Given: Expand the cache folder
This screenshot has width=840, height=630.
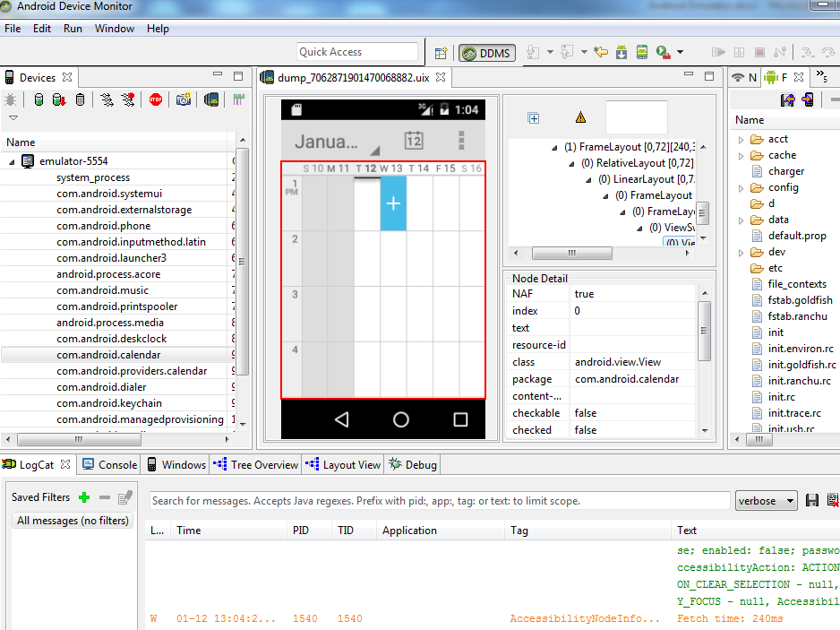Looking at the screenshot, I should pyautogui.click(x=741, y=156).
